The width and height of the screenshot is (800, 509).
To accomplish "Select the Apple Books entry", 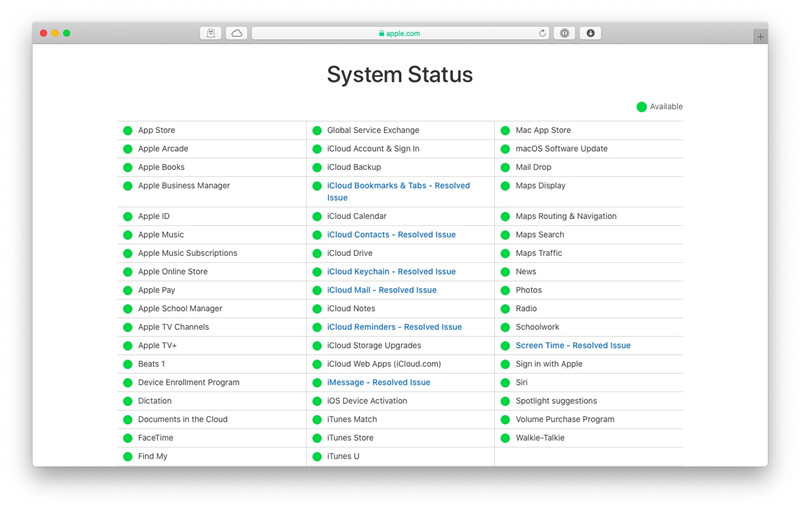I will click(x=161, y=167).
